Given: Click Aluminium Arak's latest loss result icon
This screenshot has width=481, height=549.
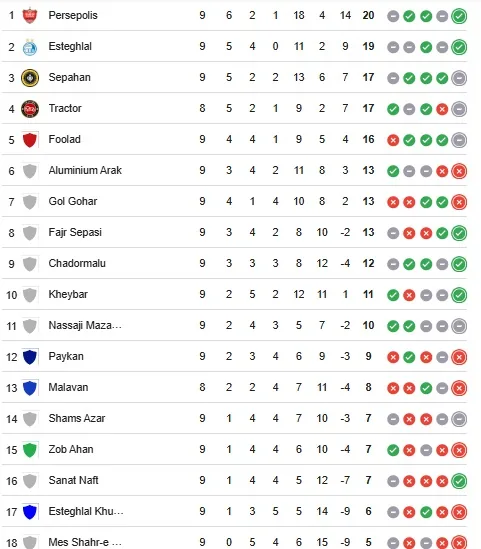Looking at the screenshot, I should pos(459,171).
